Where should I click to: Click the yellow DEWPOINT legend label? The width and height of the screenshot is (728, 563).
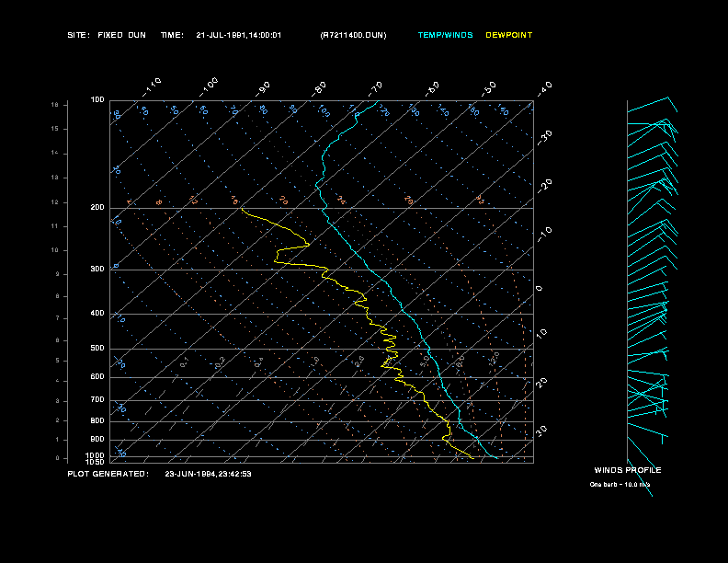click(509, 35)
